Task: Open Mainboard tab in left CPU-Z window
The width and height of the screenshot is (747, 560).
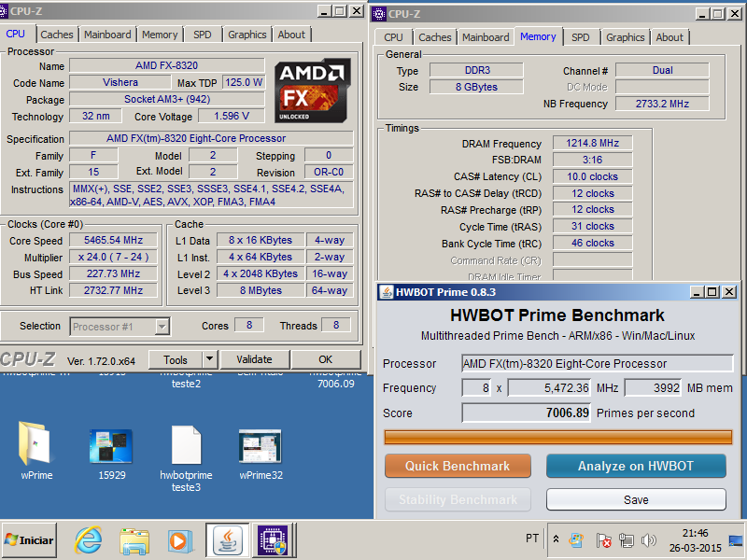Action: click(x=107, y=35)
